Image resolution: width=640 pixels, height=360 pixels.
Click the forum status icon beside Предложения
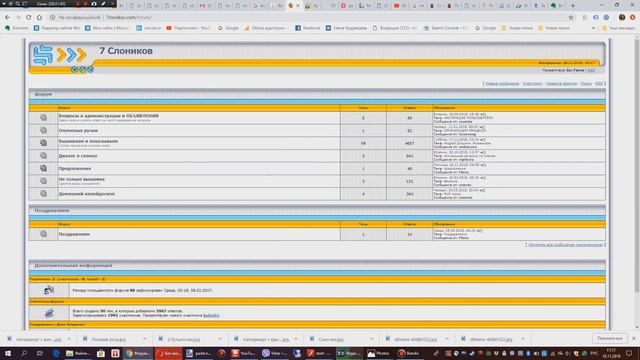(x=43, y=168)
